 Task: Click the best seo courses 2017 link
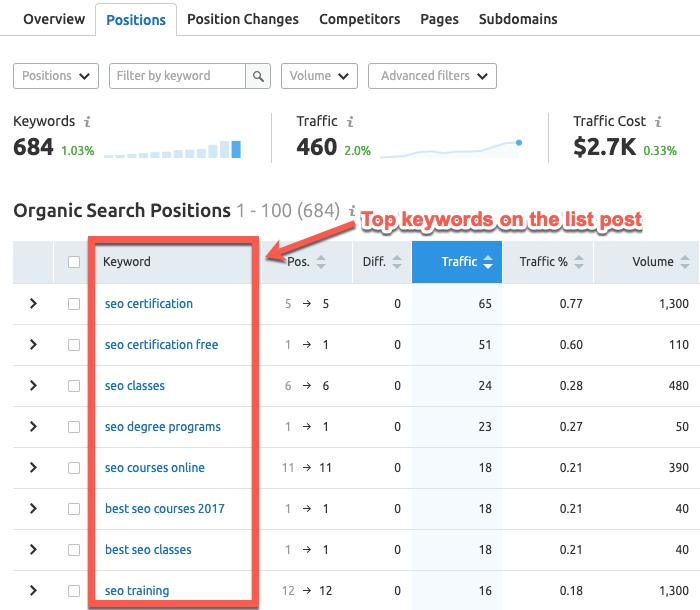[x=164, y=509]
